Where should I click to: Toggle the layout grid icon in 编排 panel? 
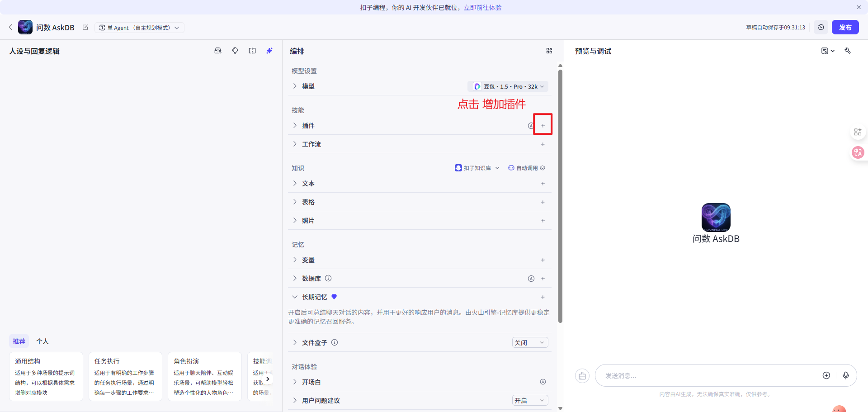[549, 51]
